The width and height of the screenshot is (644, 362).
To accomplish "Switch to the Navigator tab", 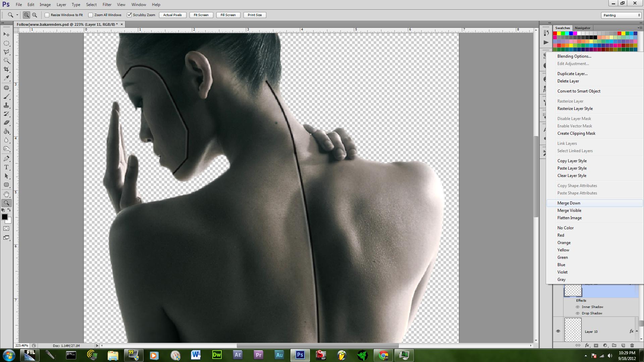I will [x=582, y=28].
